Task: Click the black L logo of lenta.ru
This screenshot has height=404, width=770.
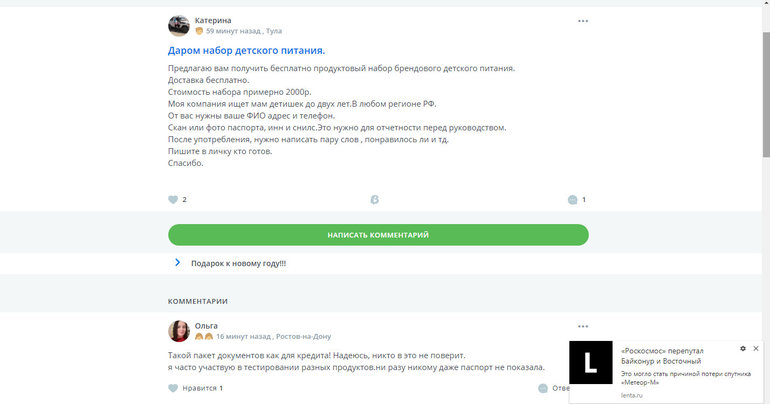Action: pos(591,366)
